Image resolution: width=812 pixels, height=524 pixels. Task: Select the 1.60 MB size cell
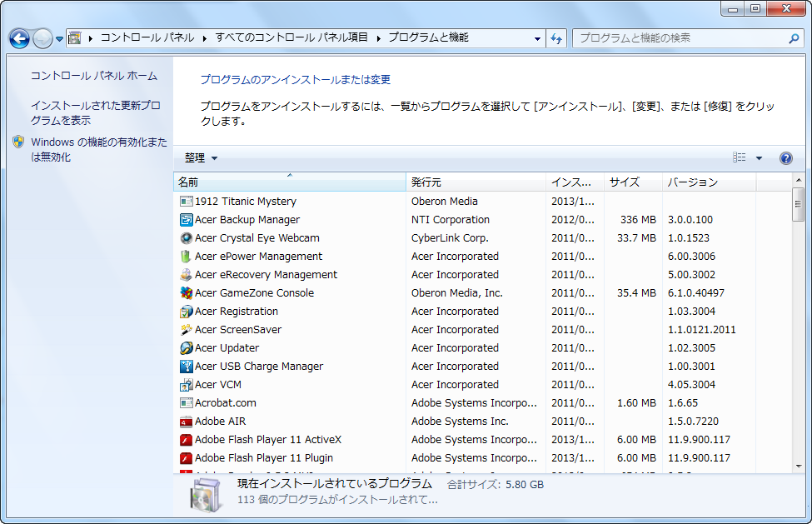[x=636, y=403]
